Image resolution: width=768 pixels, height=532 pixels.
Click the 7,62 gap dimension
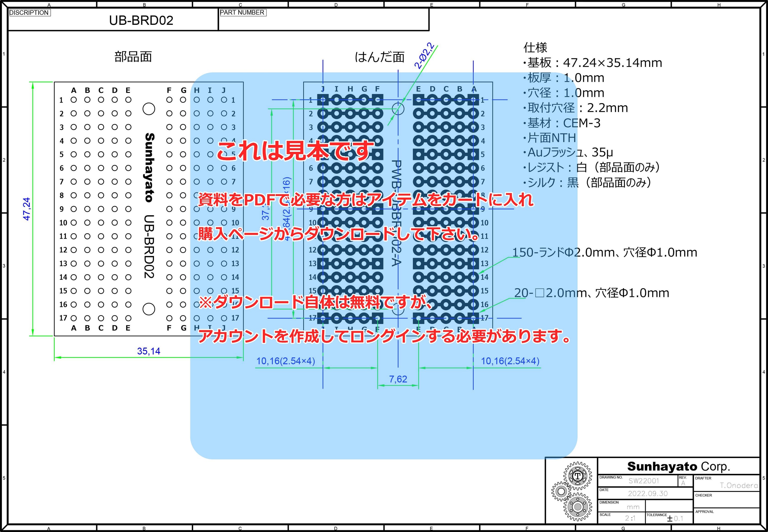(398, 379)
